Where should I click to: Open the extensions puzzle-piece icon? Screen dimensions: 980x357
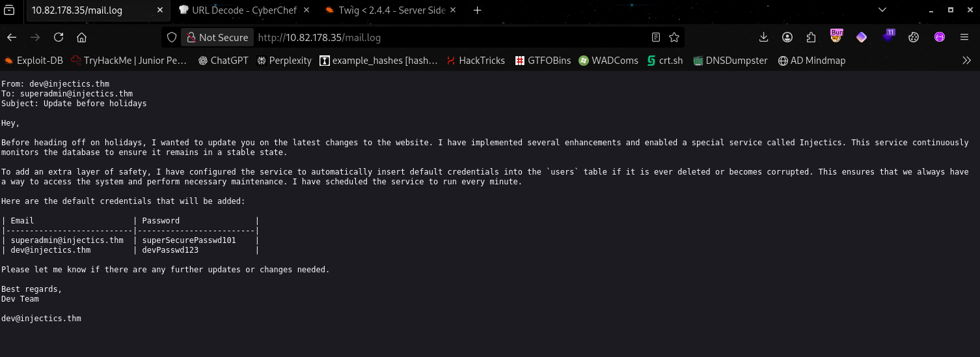point(811,37)
